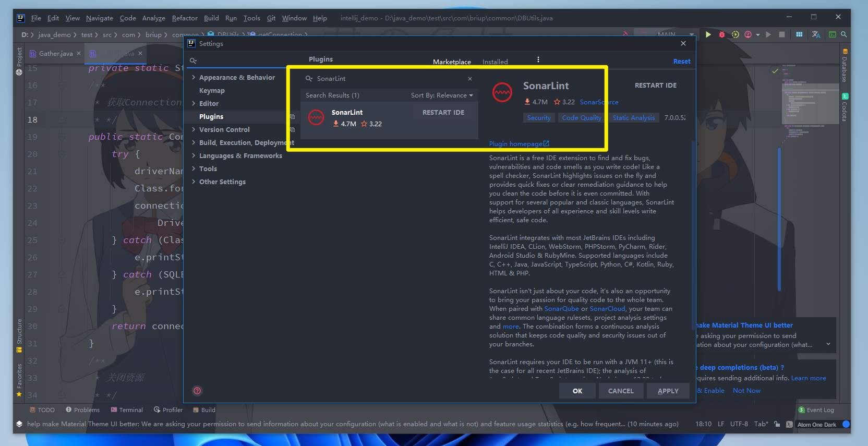This screenshot has height=446, width=868.
Task: Click the inspection checkmark in the editor
Action: pos(775,71)
